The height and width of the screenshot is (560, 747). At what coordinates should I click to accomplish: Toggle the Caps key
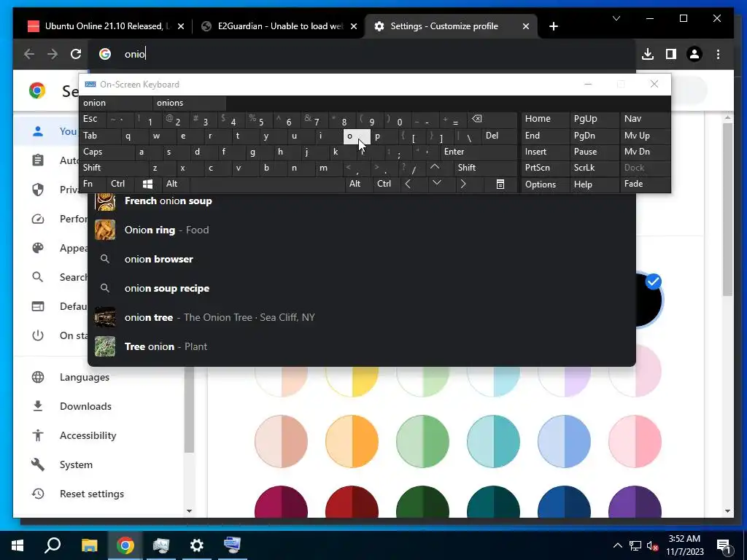pyautogui.click(x=107, y=152)
